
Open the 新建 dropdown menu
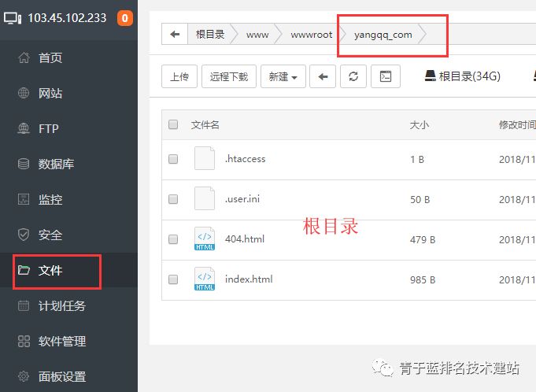[x=283, y=76]
